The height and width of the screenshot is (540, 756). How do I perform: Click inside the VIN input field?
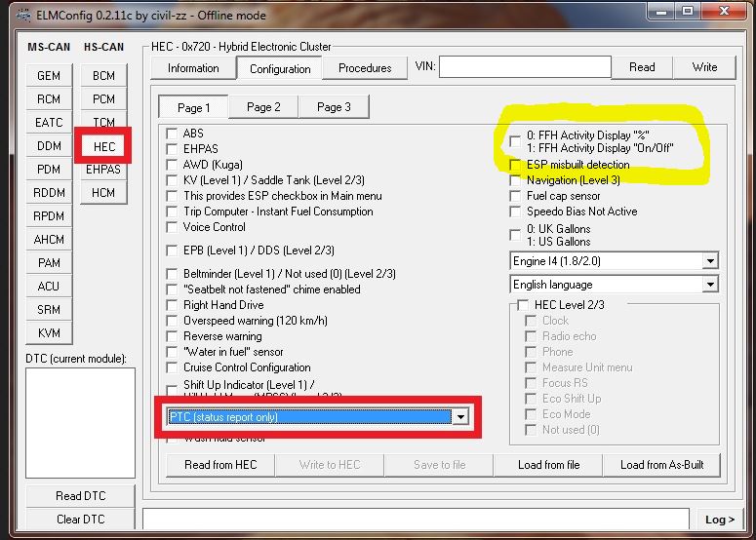point(525,67)
